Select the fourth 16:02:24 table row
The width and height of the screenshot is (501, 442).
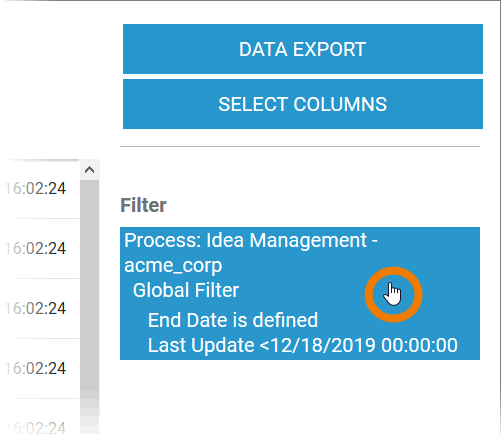coord(40,368)
